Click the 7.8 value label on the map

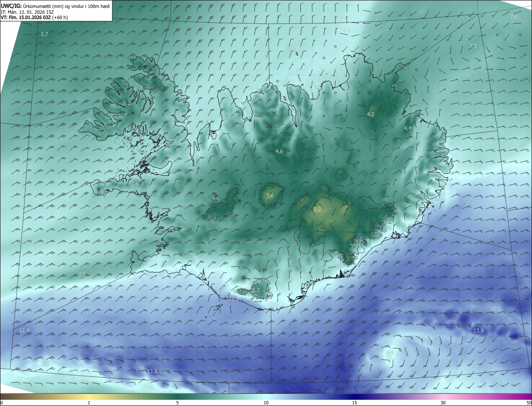(514, 17)
